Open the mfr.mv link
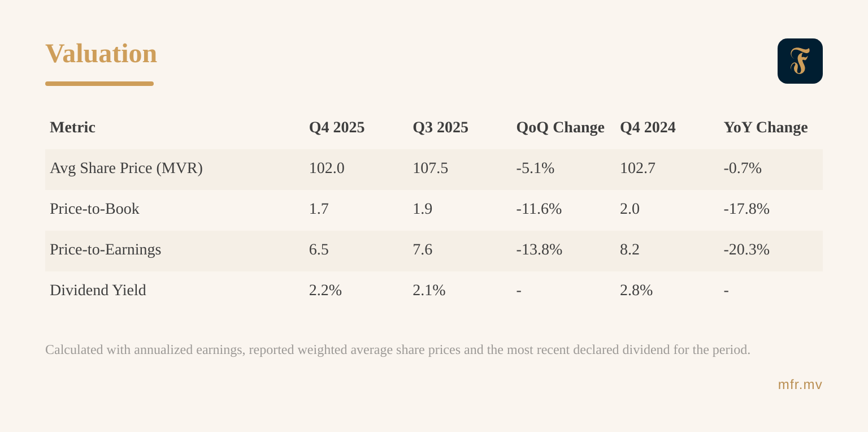This screenshot has height=432, width=868. pos(800,385)
